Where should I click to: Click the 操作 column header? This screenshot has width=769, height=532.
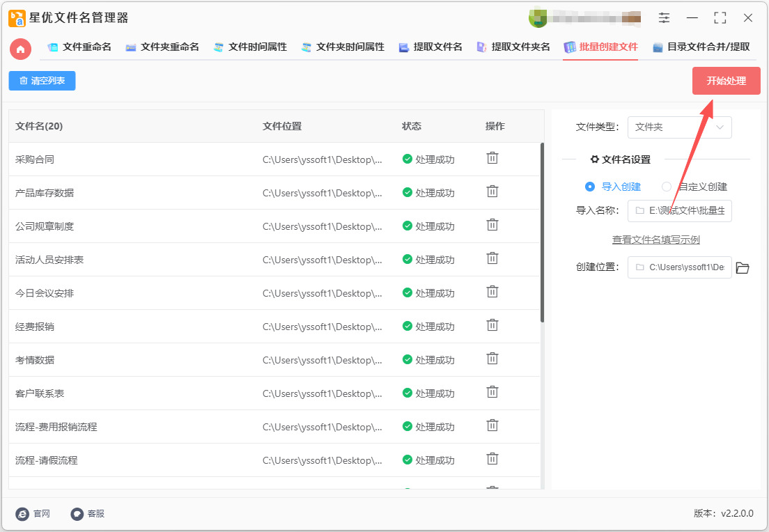coord(495,126)
